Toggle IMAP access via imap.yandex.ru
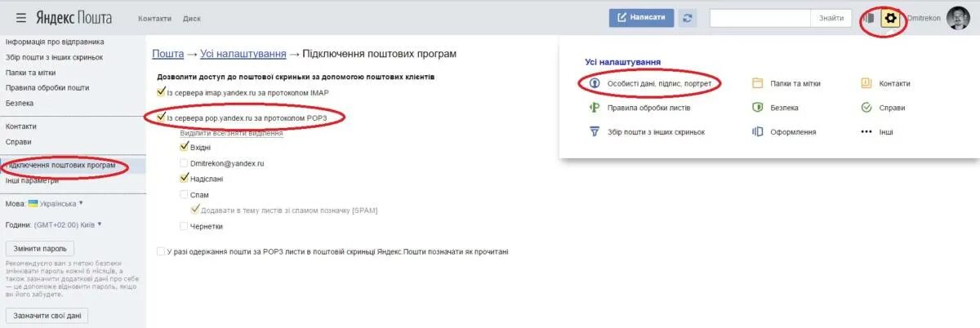The width and height of the screenshot is (980, 328). [x=161, y=92]
